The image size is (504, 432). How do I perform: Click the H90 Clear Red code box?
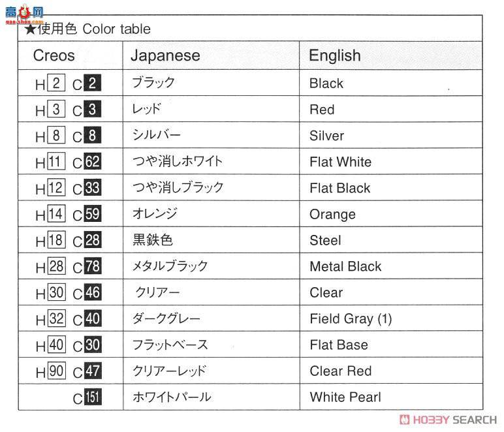57,371
